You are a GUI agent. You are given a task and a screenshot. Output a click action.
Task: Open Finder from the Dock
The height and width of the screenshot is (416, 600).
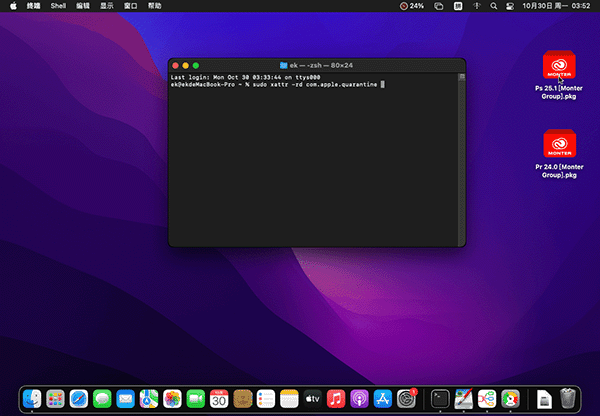32,399
